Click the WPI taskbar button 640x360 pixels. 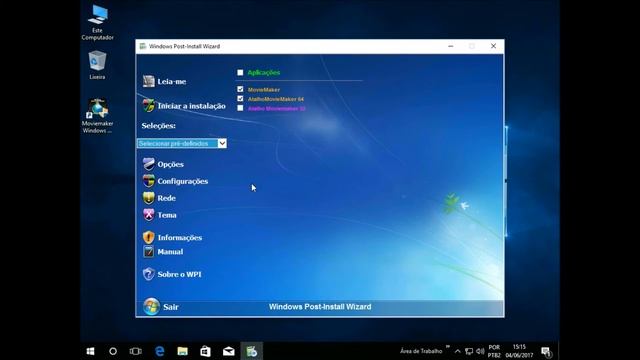[x=251, y=351]
